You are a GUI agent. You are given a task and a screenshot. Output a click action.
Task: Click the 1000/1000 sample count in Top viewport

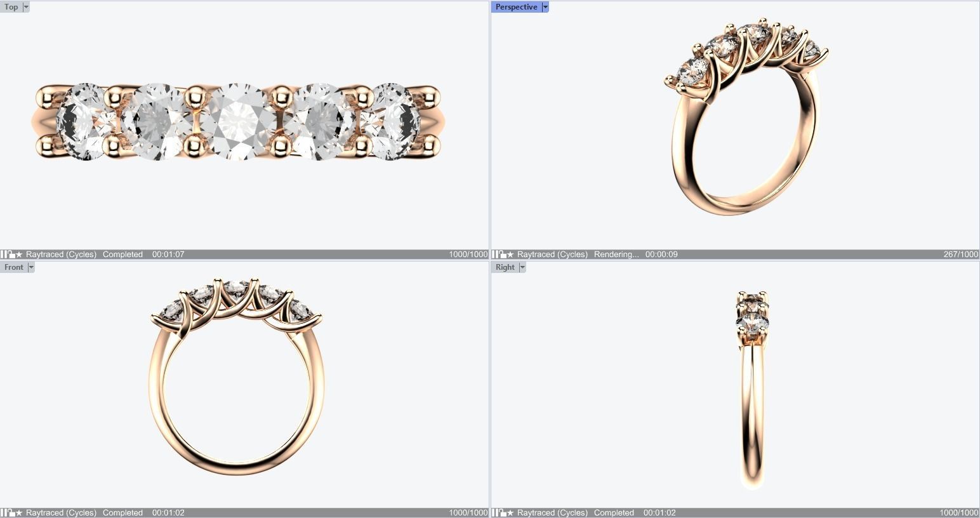point(468,255)
